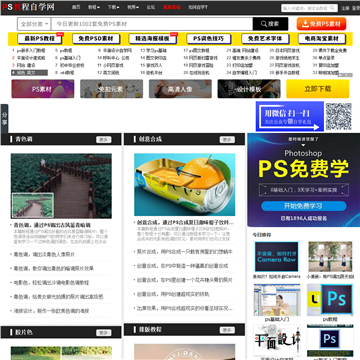360x360 pixels.
Task: Click the WeChat QR code image
Action: click(x=338, y=117)
